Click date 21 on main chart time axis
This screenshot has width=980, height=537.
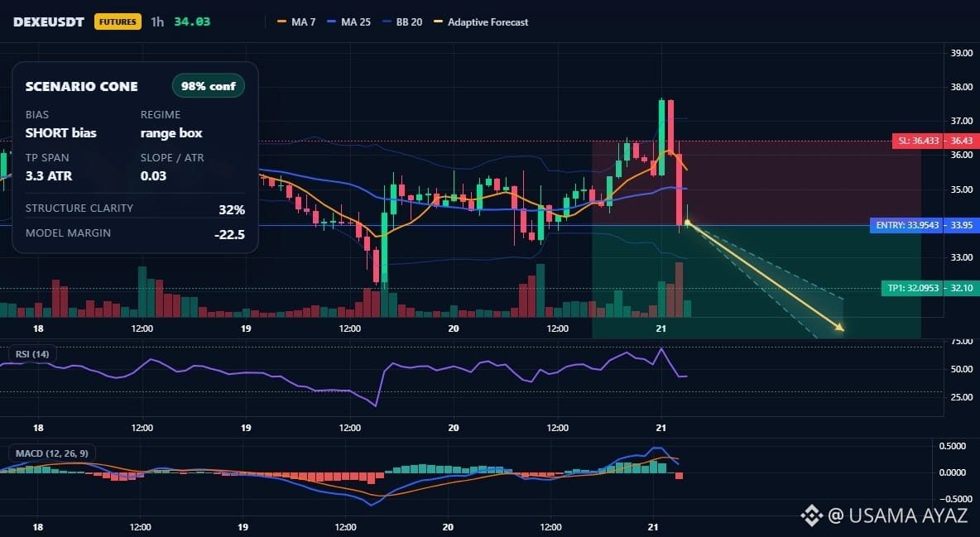click(x=661, y=328)
